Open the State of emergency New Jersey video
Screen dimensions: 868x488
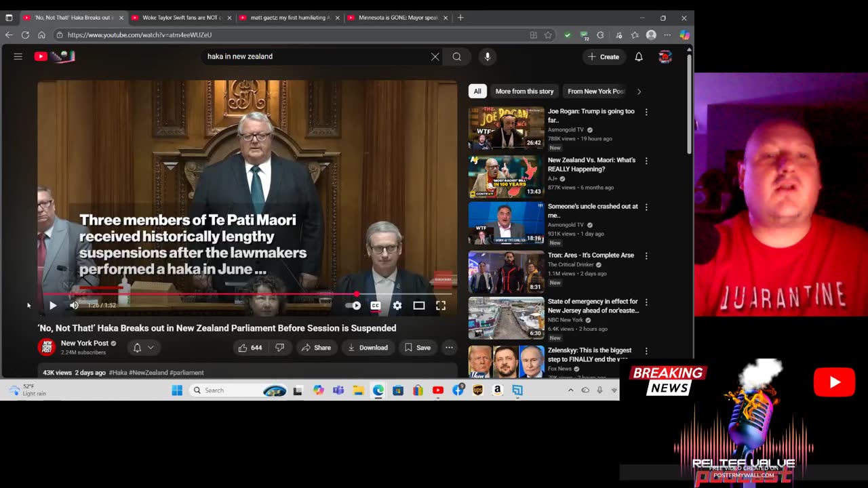(506, 318)
